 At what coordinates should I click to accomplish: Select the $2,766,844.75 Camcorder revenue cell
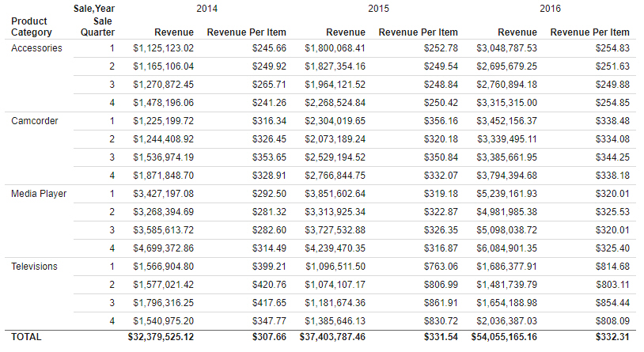click(335, 176)
